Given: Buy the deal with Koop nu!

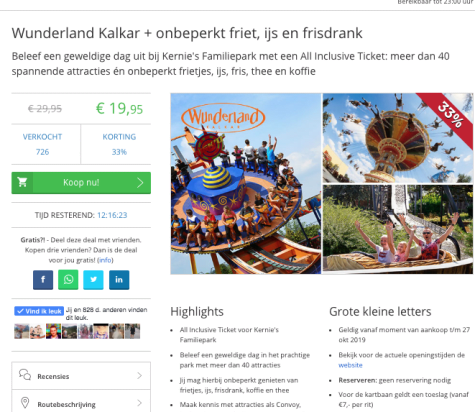Looking at the screenshot, I should tap(81, 183).
